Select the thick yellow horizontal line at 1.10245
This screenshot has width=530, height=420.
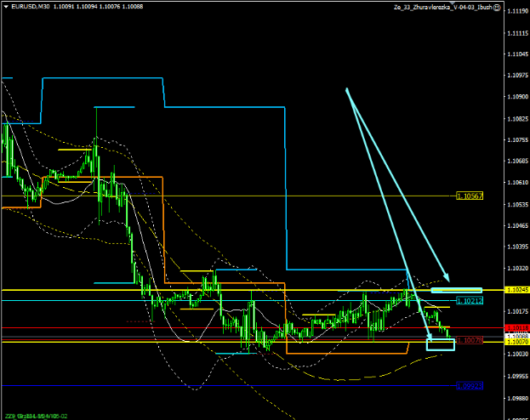[x=255, y=290]
